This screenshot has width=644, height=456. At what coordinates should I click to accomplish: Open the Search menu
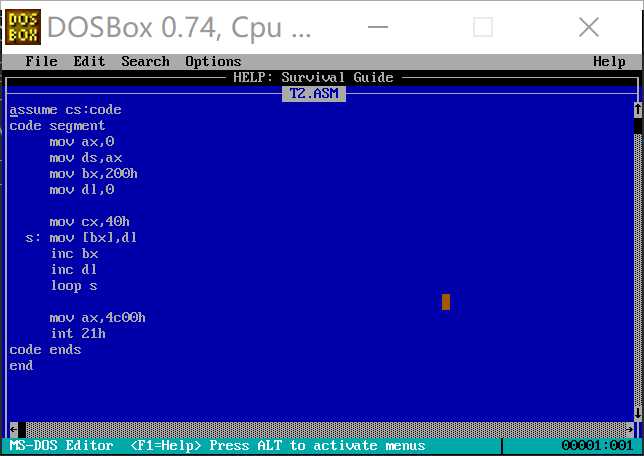[145, 62]
